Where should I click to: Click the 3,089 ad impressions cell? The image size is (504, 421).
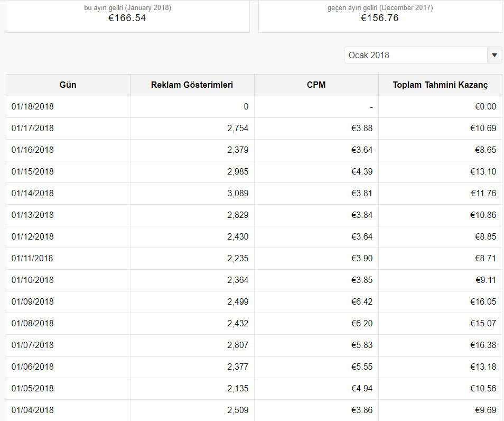click(238, 194)
